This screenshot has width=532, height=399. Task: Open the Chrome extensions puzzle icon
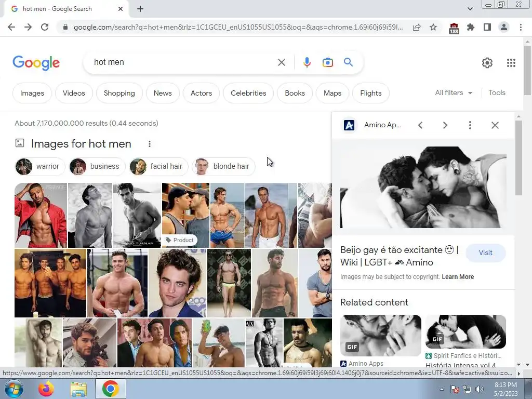471,27
